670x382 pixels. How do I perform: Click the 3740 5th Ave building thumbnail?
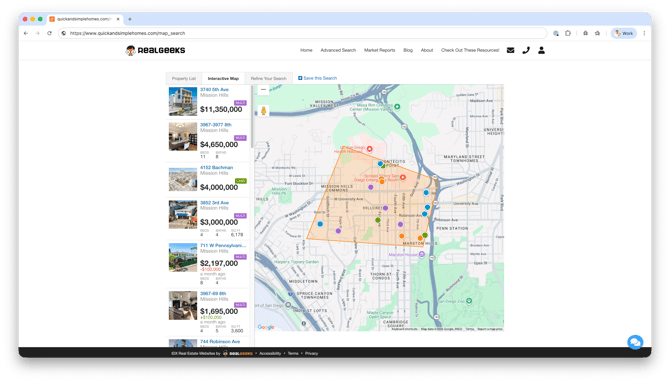pyautogui.click(x=183, y=102)
